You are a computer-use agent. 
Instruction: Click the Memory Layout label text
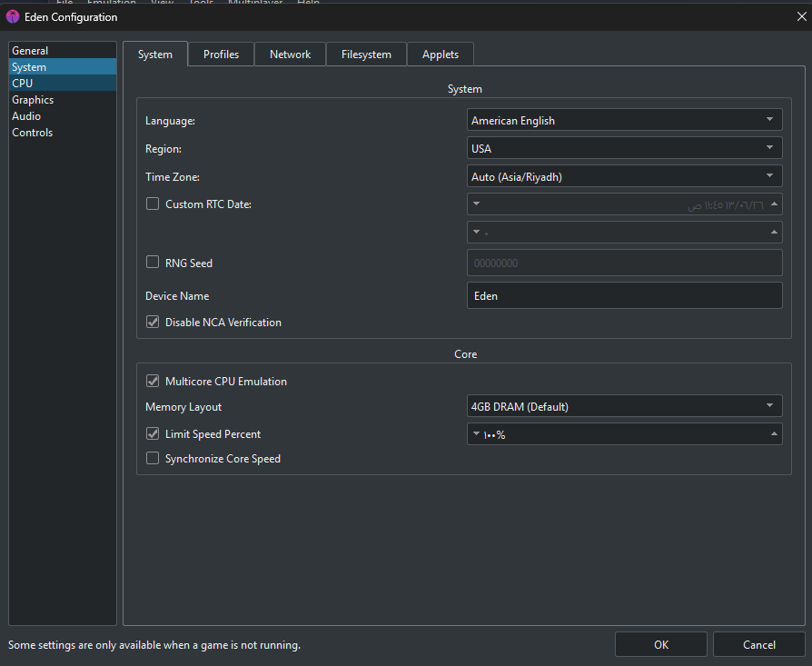pyautogui.click(x=183, y=407)
